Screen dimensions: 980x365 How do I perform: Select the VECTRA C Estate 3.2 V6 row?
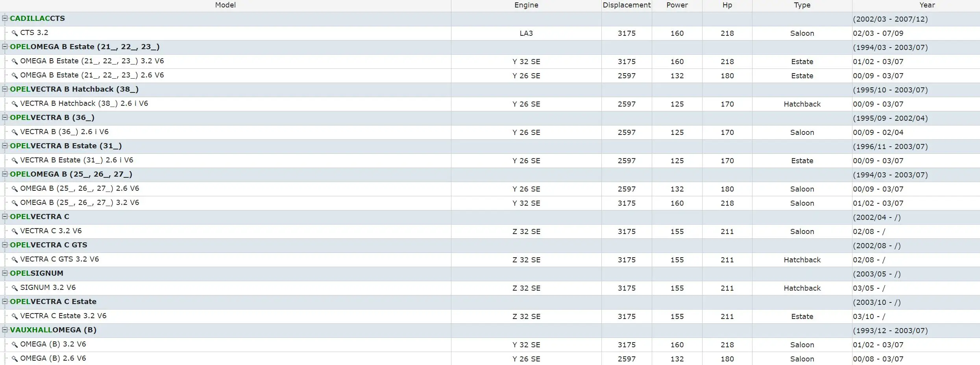click(490, 316)
